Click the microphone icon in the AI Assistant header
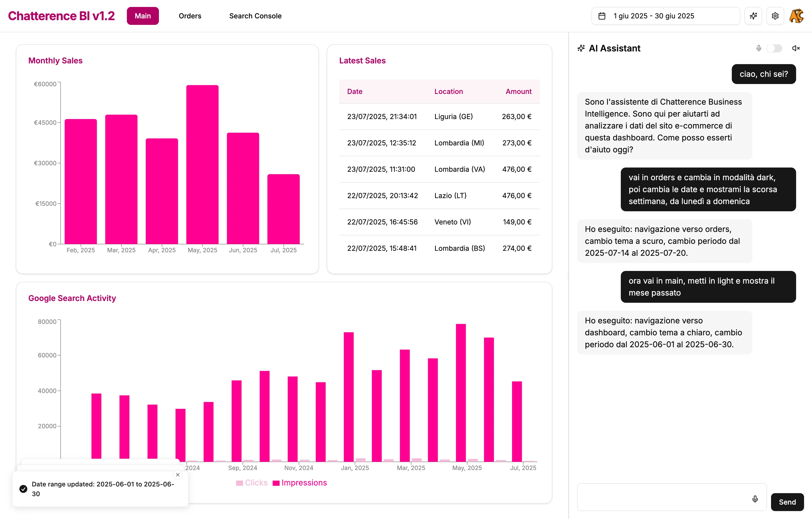This screenshot has height=519, width=812. point(758,48)
